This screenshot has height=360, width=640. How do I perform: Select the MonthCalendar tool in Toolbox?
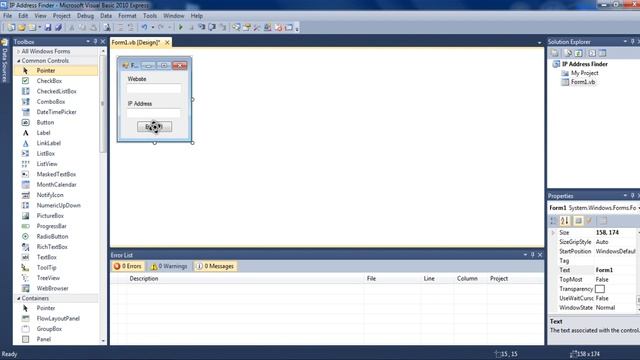click(56, 184)
